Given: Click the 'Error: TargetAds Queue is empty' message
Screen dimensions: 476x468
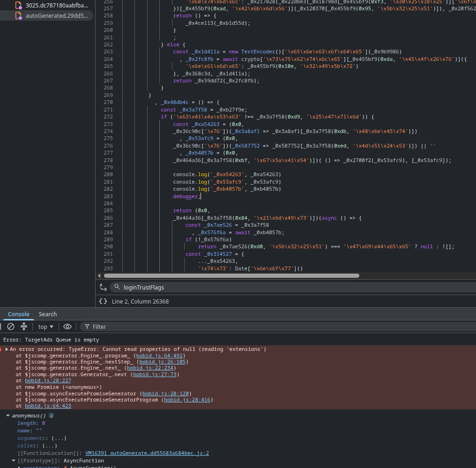Looking at the screenshot, I should [51, 340].
